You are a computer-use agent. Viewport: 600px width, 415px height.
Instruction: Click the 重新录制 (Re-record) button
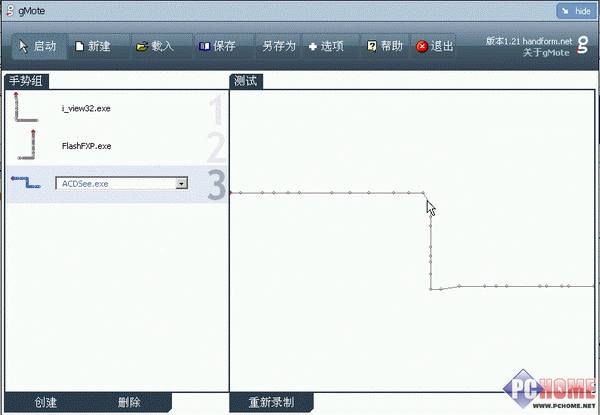271,402
